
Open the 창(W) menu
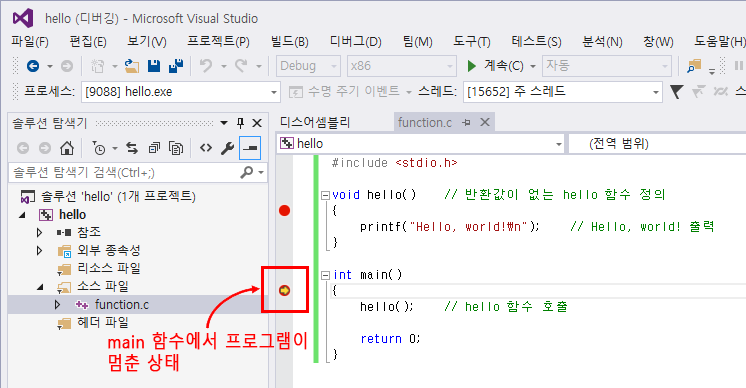(x=658, y=42)
